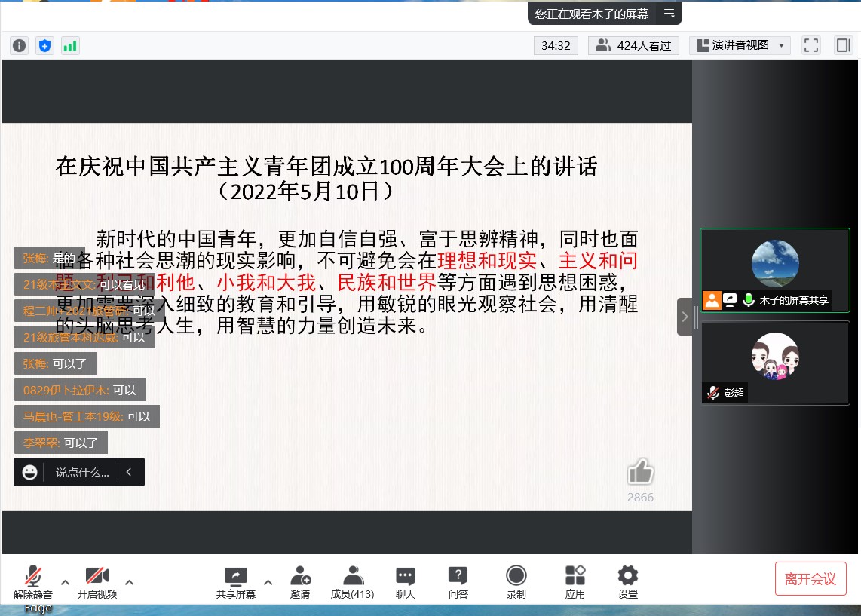861x616 pixels.
Task: Click the 2866 like count
Action: click(x=640, y=497)
